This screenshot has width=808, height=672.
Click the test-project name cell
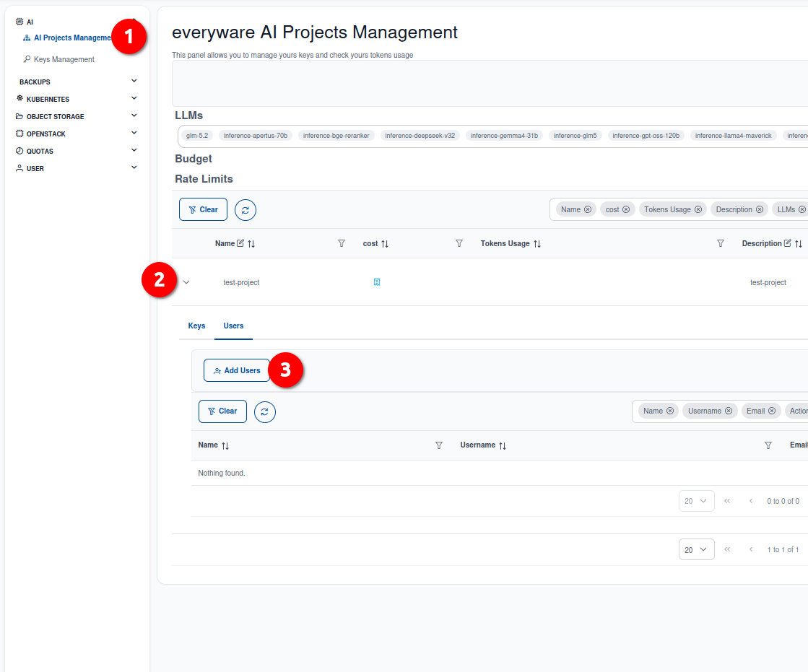click(x=241, y=283)
